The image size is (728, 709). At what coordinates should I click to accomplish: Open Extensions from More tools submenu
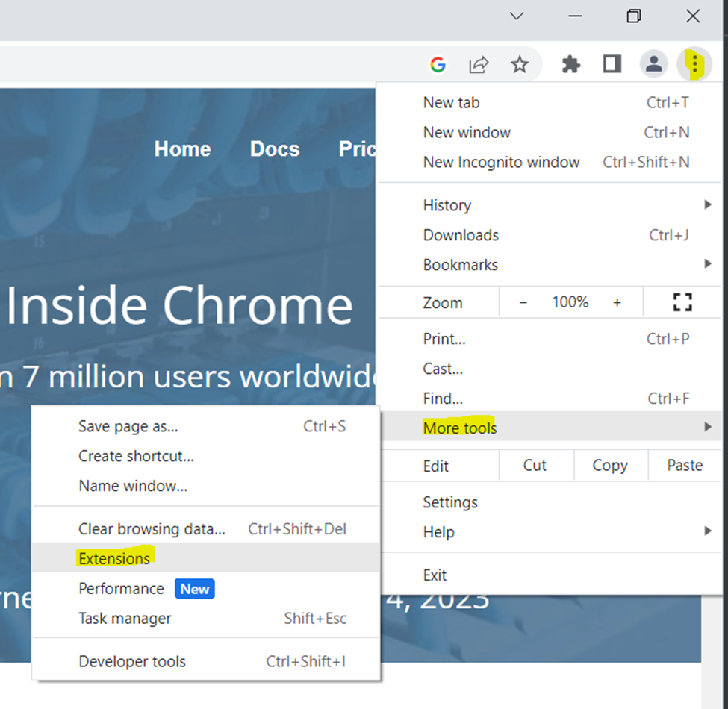[206, 557]
